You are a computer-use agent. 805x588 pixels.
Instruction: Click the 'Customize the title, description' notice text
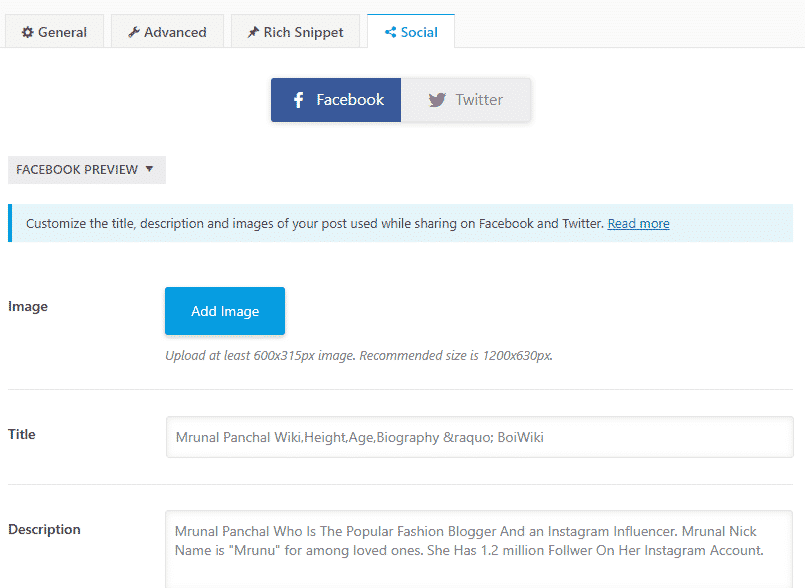pos(315,223)
